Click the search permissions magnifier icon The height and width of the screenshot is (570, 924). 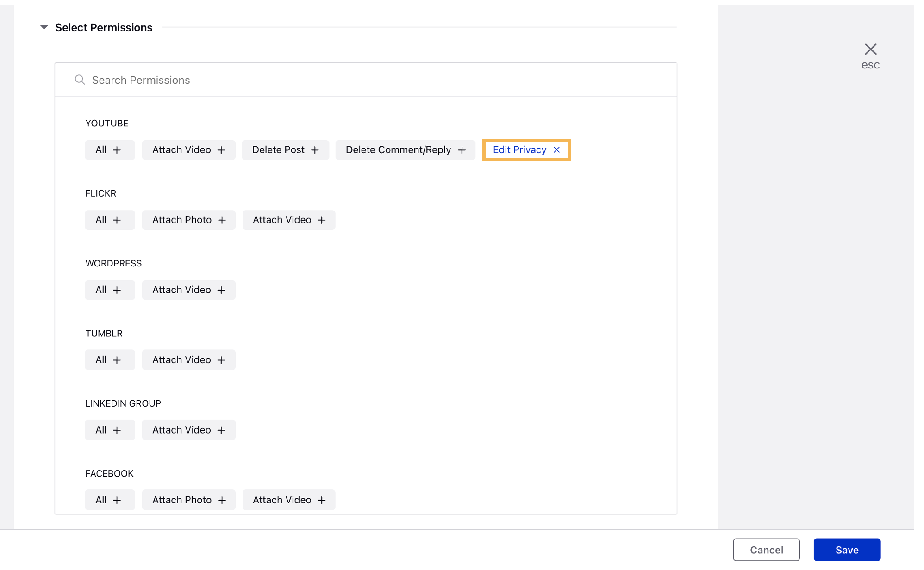79,80
